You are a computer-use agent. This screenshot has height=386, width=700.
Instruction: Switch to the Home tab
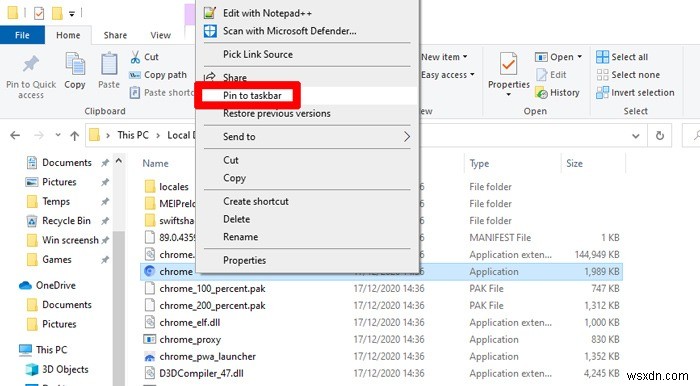tap(68, 35)
